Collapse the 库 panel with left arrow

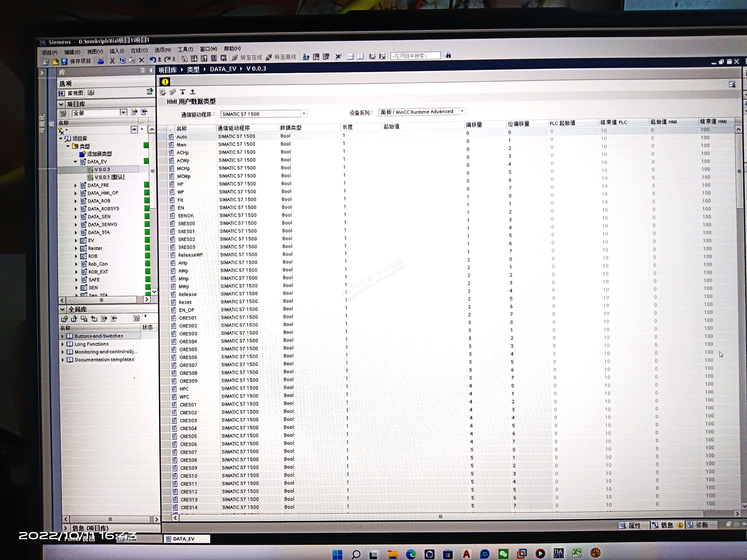[151, 70]
